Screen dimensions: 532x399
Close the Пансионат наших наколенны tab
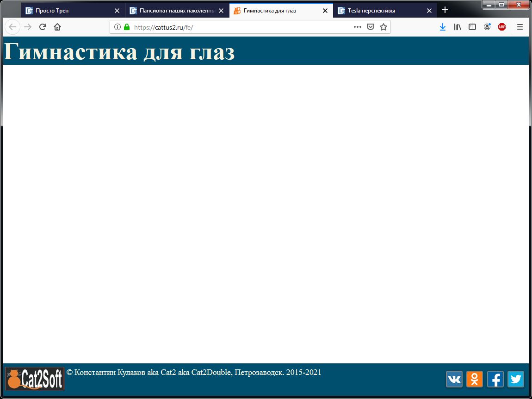point(221,11)
